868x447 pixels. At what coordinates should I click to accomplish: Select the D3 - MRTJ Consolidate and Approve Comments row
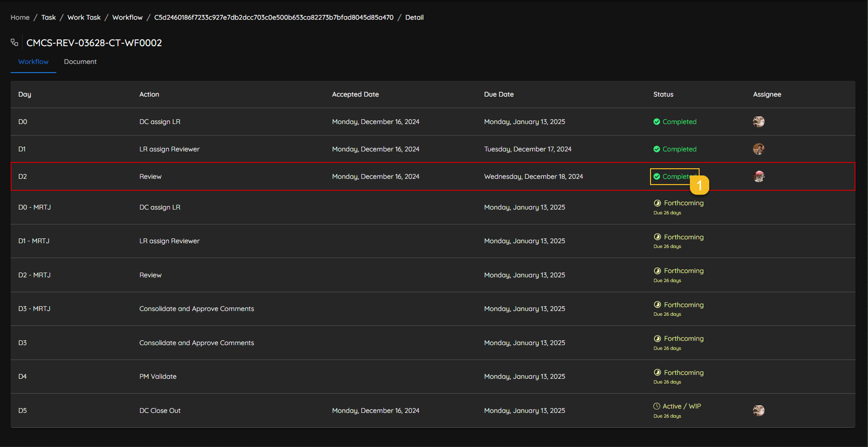tap(196, 309)
